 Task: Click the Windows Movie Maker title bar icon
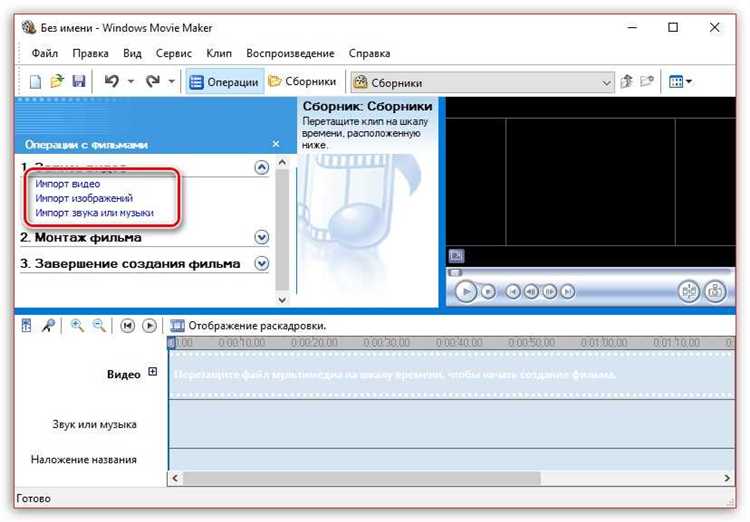pyautogui.click(x=29, y=27)
